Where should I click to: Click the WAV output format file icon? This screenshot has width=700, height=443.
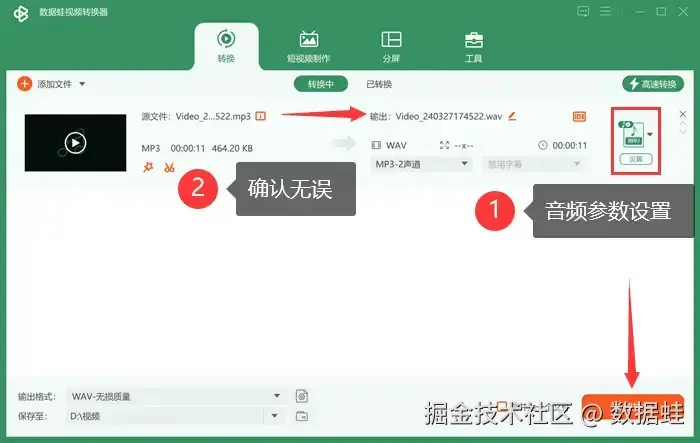[x=631, y=134]
